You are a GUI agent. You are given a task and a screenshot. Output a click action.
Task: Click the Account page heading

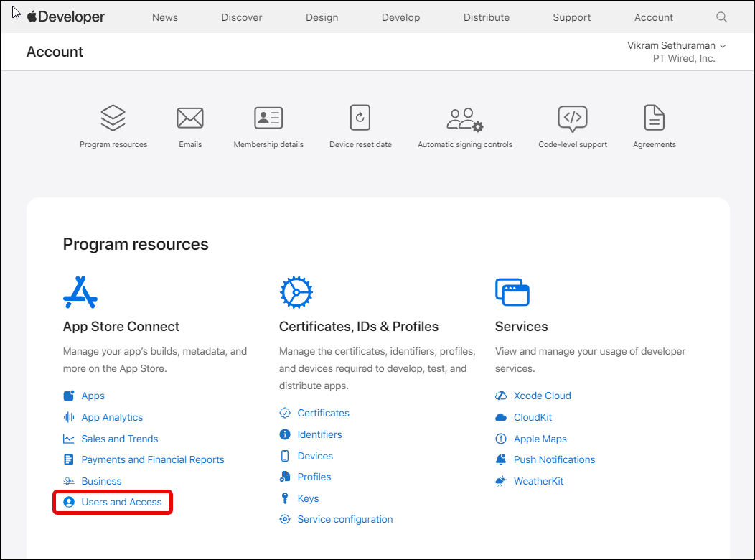55,52
